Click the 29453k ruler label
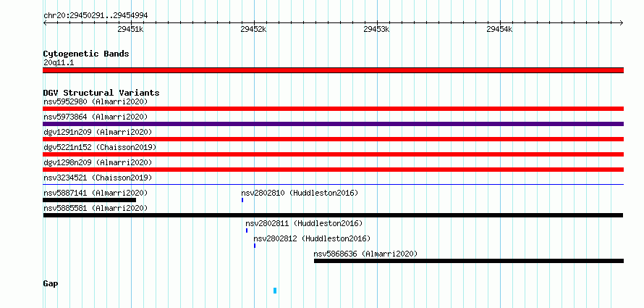Screen dimensions: 644x308 tap(376, 29)
